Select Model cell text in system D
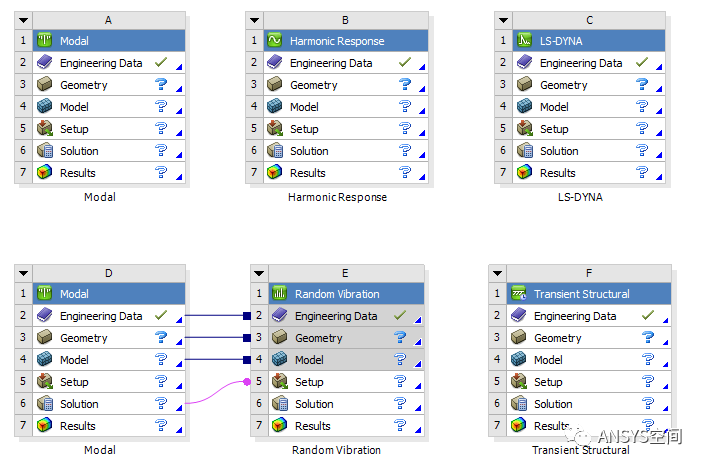705x467 pixels. point(74,360)
